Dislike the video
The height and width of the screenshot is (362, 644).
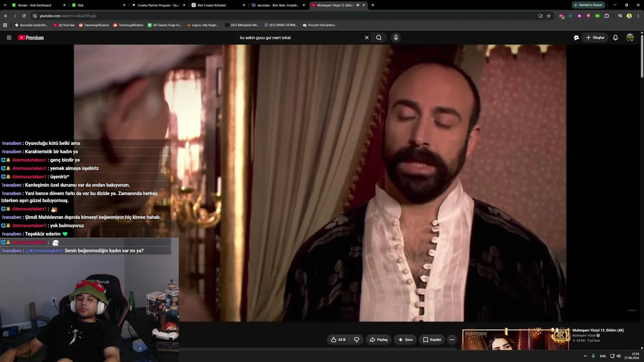(357, 340)
